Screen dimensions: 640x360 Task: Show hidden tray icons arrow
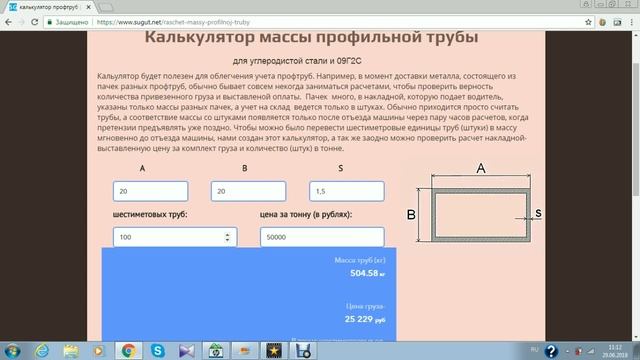coord(567,351)
